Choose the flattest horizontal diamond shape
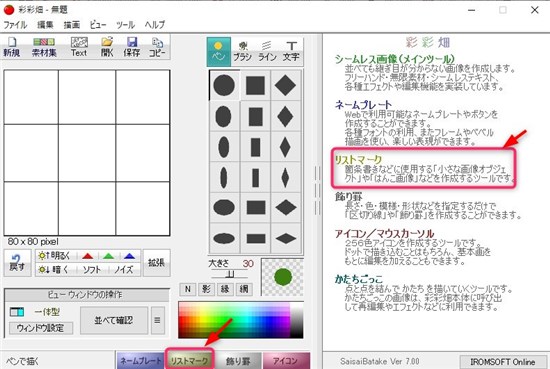This screenshot has height=369, width=550. 286,239
